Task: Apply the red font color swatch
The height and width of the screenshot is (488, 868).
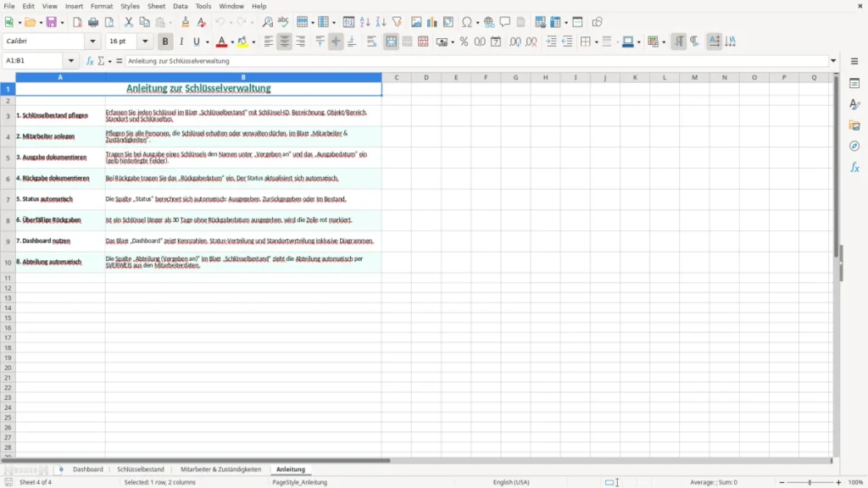Action: coord(221,42)
